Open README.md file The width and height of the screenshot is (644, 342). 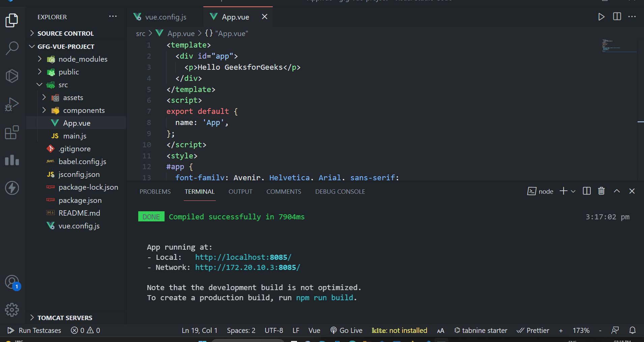(x=76, y=213)
